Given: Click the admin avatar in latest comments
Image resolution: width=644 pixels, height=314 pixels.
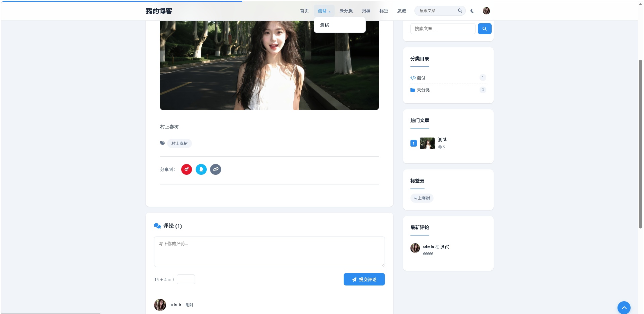Looking at the screenshot, I should coord(415,248).
